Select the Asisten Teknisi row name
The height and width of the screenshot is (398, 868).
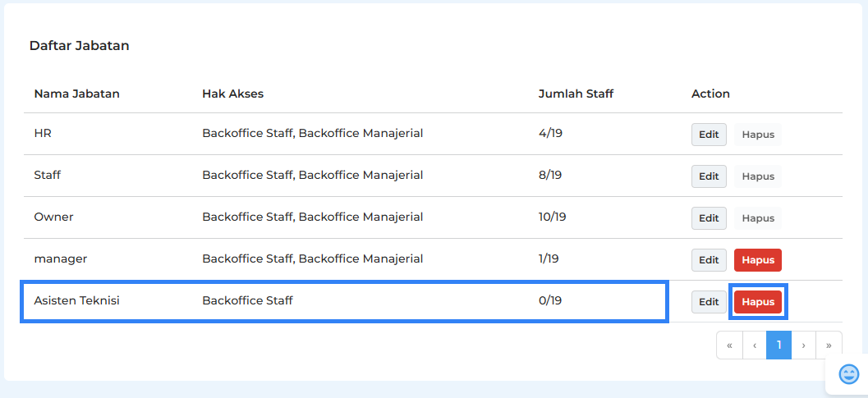[77, 300]
